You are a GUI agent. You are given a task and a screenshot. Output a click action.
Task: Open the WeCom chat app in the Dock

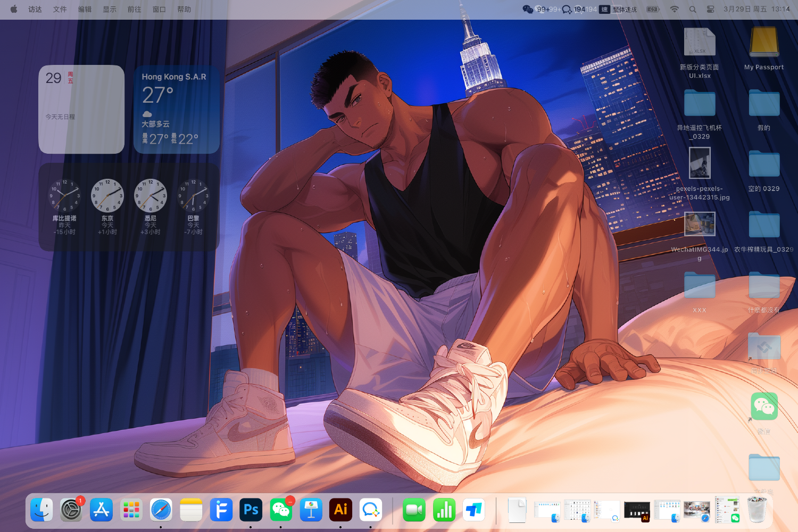370,510
